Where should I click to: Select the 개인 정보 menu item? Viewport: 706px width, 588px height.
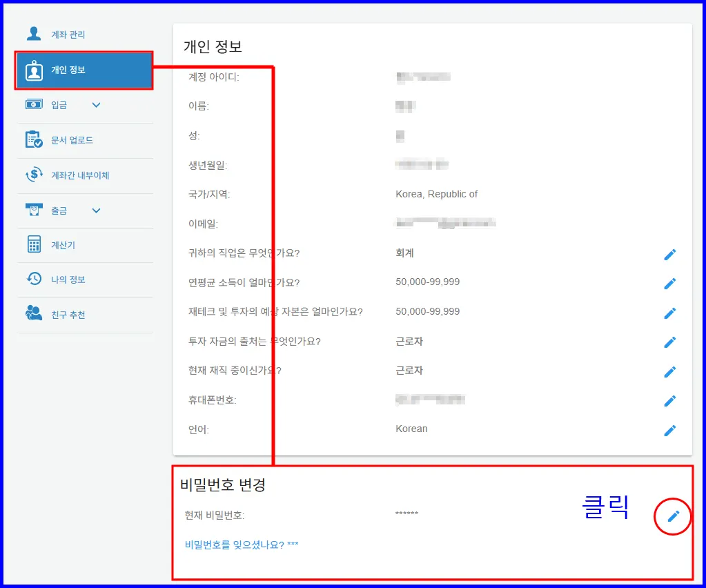coord(84,70)
